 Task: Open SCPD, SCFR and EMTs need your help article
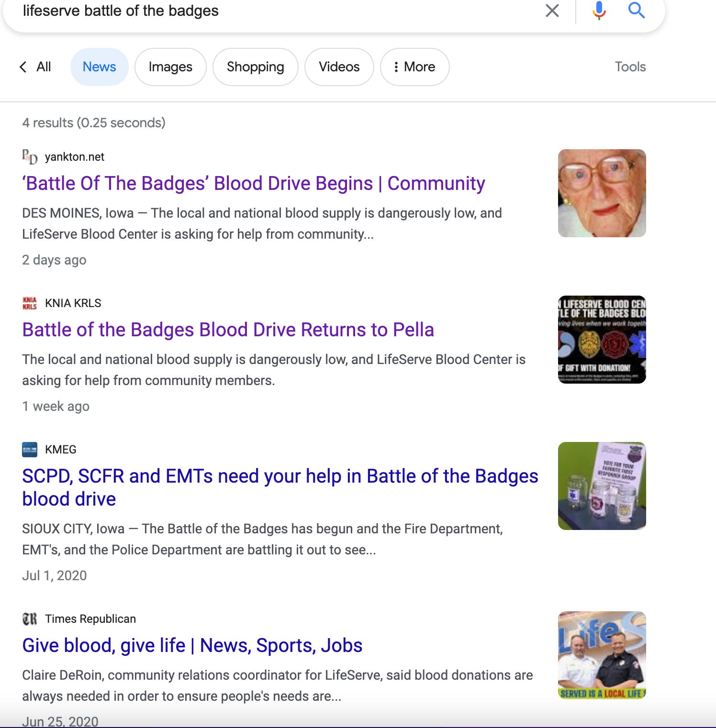click(x=280, y=487)
